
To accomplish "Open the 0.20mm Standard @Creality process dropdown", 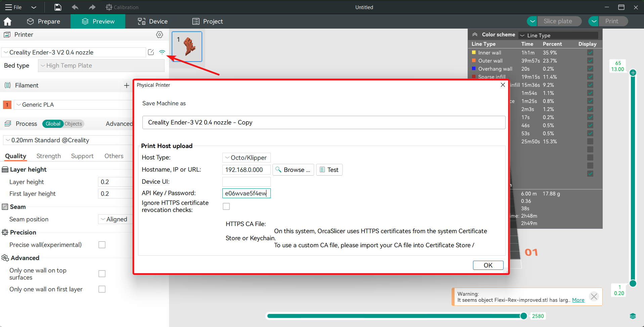I will (x=68, y=140).
